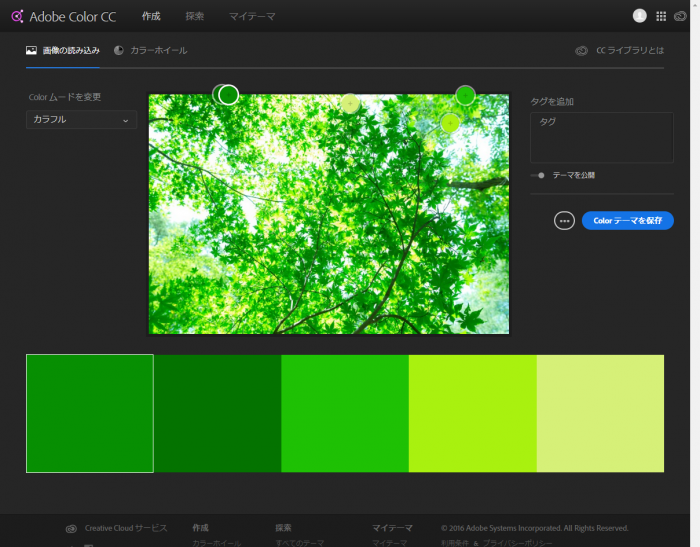Open the user profile avatar
Viewport: 700px width, 547px height.
pyautogui.click(x=640, y=16)
